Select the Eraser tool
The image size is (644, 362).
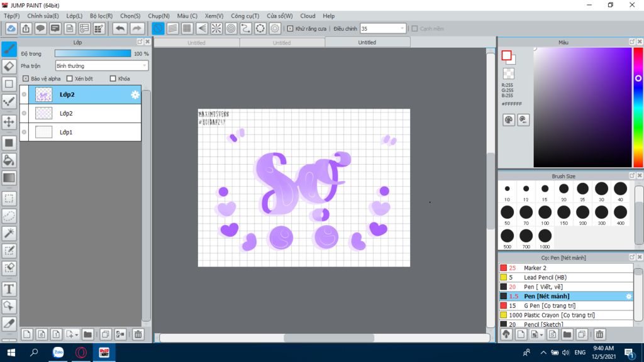[9, 67]
